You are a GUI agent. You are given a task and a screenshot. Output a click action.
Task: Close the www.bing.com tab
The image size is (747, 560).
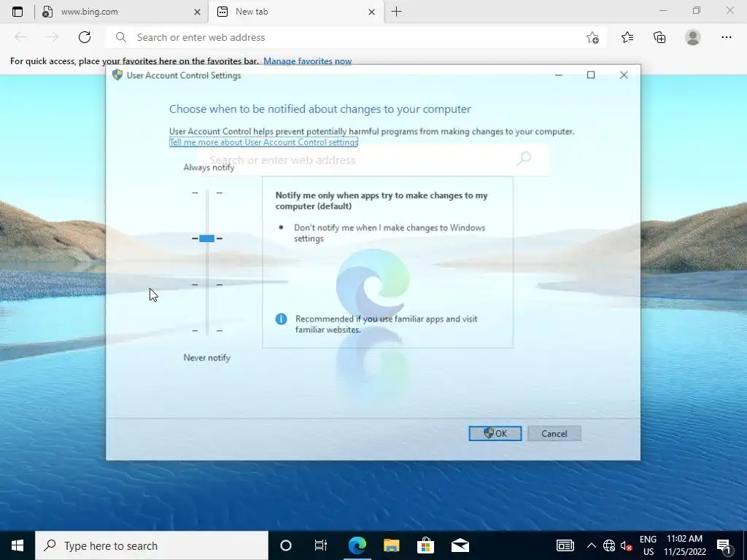pos(197,12)
